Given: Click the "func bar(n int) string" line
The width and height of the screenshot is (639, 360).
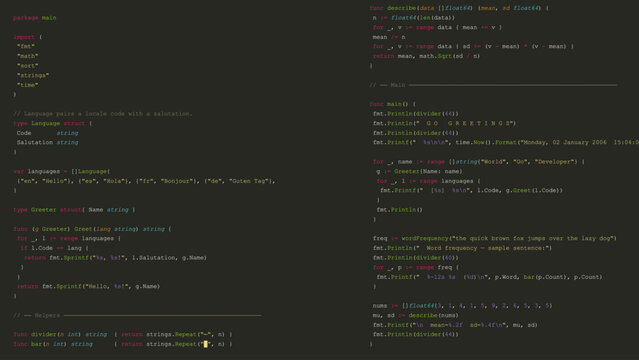Looking at the screenshot, I should click(x=123, y=344).
